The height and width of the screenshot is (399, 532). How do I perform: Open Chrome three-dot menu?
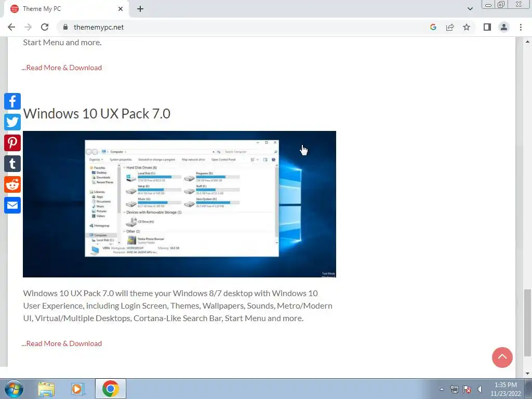tap(521, 27)
